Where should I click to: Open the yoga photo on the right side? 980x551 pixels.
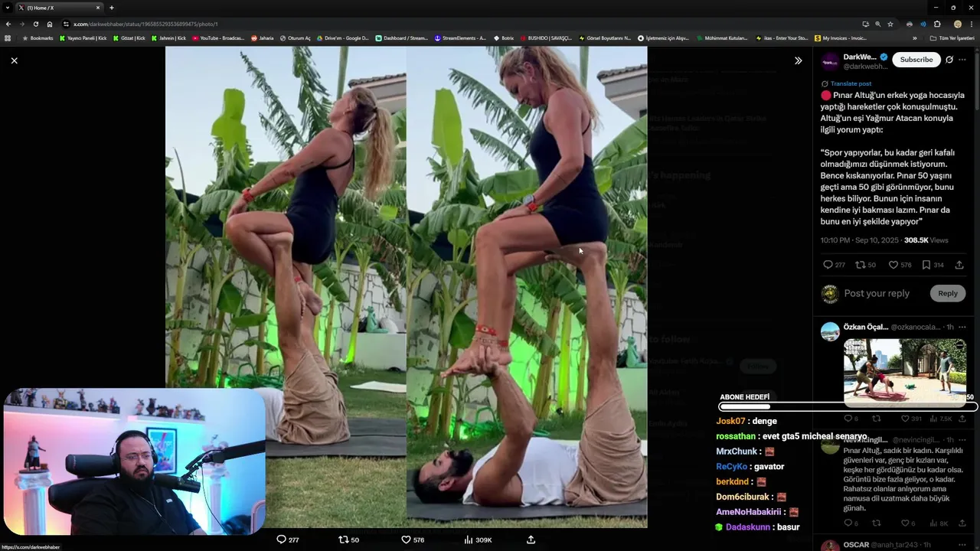[527, 287]
